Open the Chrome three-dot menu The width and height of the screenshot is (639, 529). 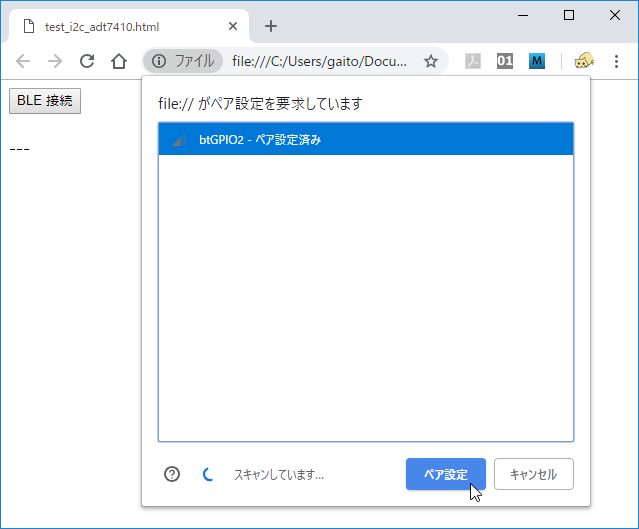616,61
